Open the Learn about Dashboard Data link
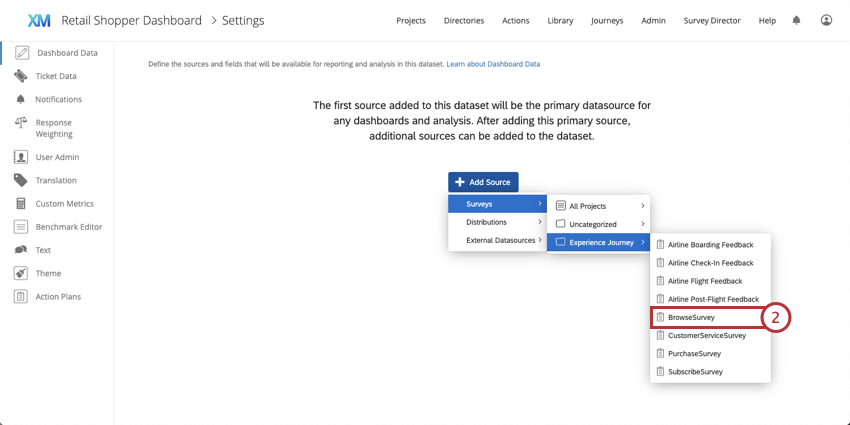The height and width of the screenshot is (425, 850). point(493,64)
